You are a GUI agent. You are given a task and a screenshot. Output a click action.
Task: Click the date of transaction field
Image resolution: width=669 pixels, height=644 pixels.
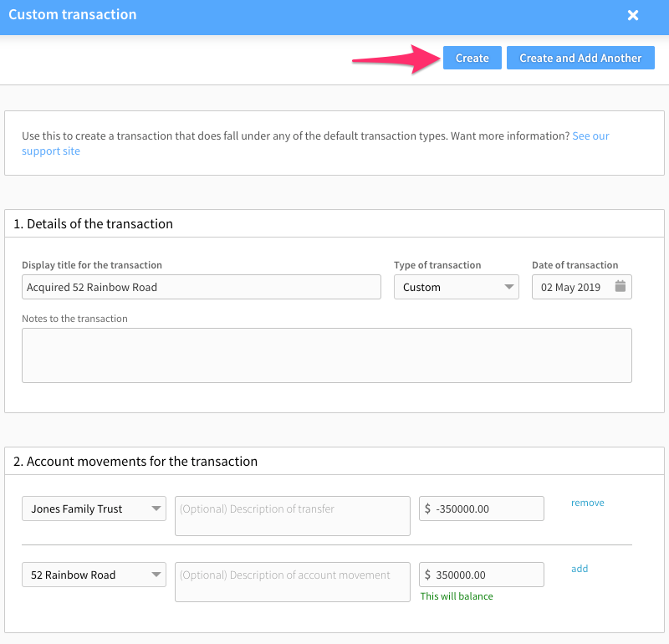(x=573, y=287)
